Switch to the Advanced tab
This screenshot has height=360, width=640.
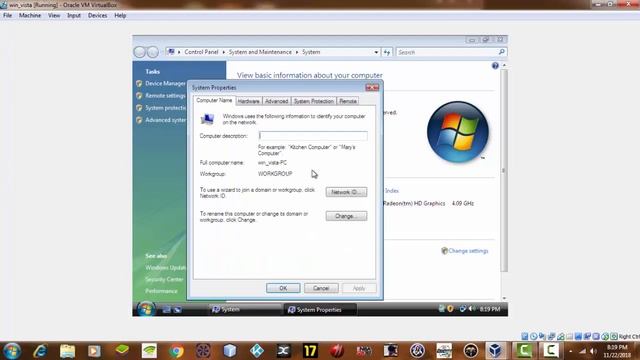click(276, 101)
